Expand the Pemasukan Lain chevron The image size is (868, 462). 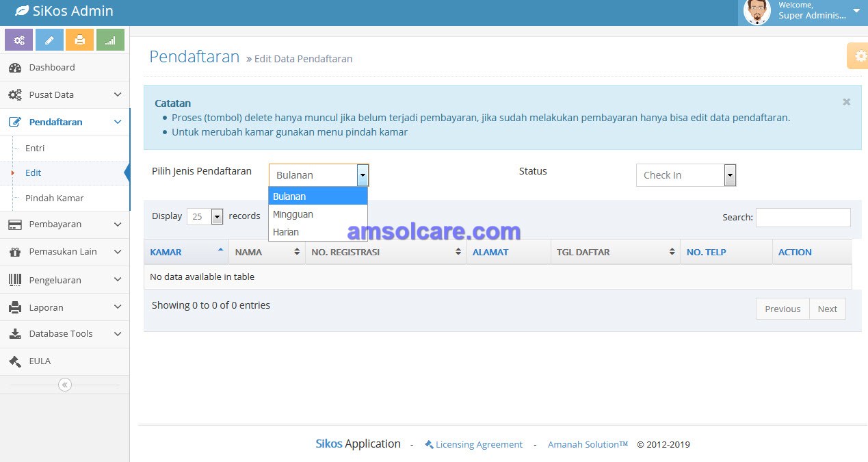coord(118,252)
